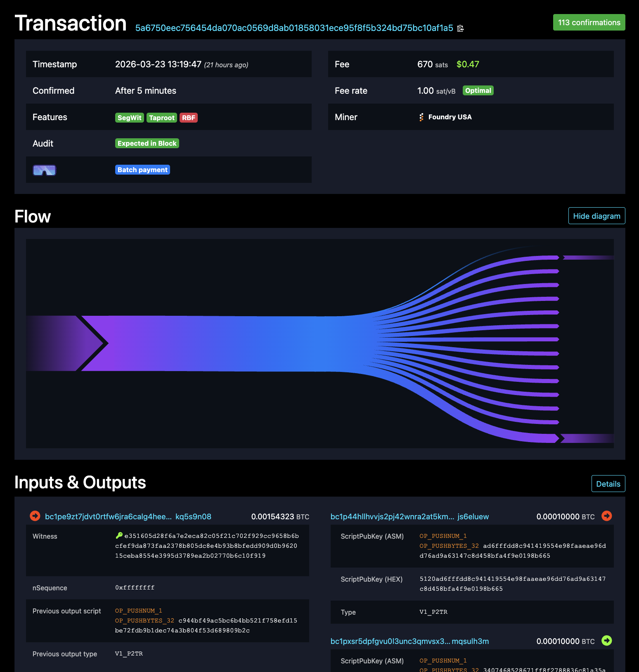Open output address bc1pxsr5dpfgvu0l3unc3qmvsx3
This screenshot has width=639, height=672.
tap(409, 641)
